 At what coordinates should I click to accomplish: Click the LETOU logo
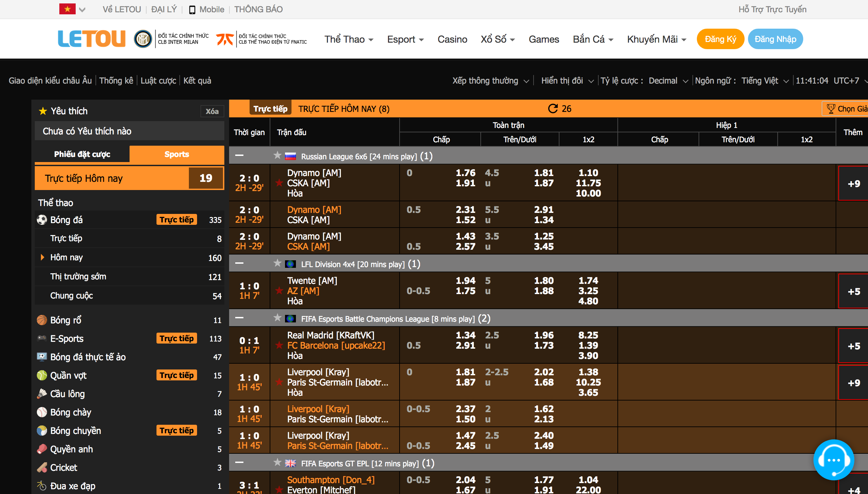91,39
